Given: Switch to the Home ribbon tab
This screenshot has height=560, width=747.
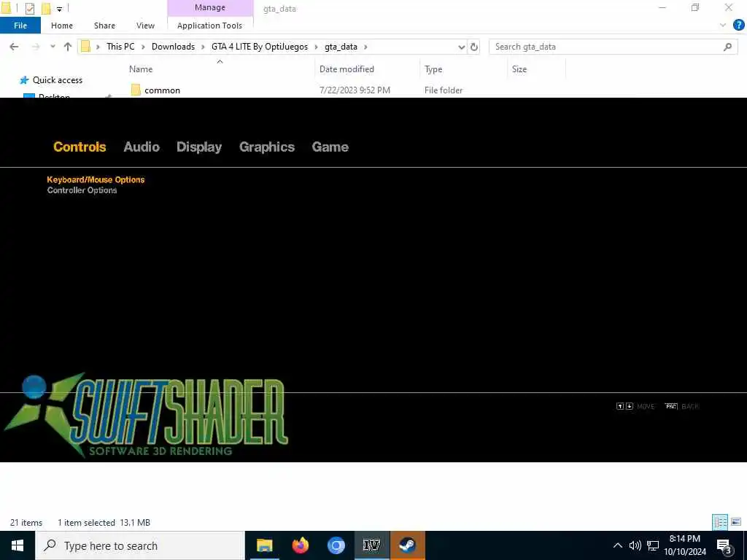Looking at the screenshot, I should click(62, 26).
